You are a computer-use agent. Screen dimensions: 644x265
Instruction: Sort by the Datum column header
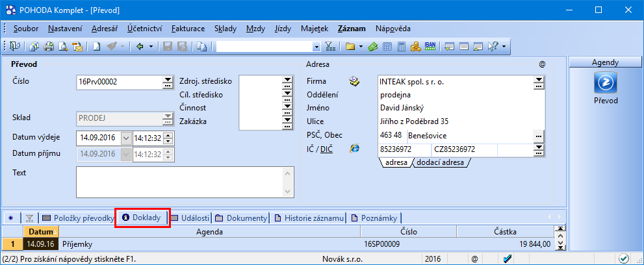pos(41,231)
